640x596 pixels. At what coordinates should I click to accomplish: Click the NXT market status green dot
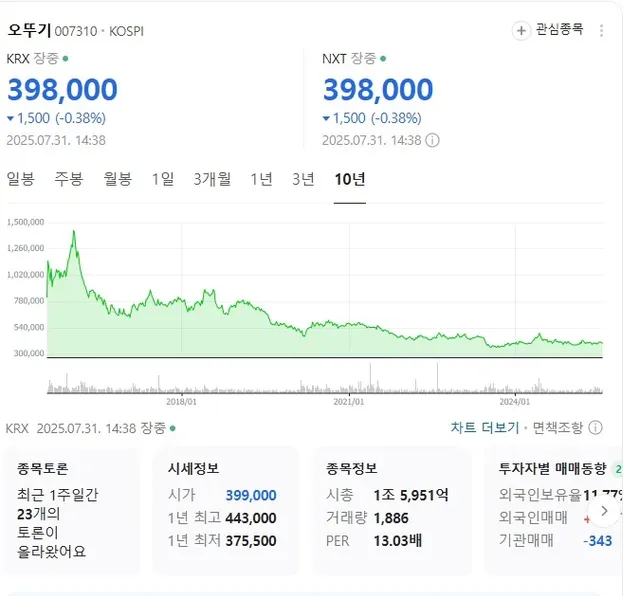pyautogui.click(x=383, y=59)
